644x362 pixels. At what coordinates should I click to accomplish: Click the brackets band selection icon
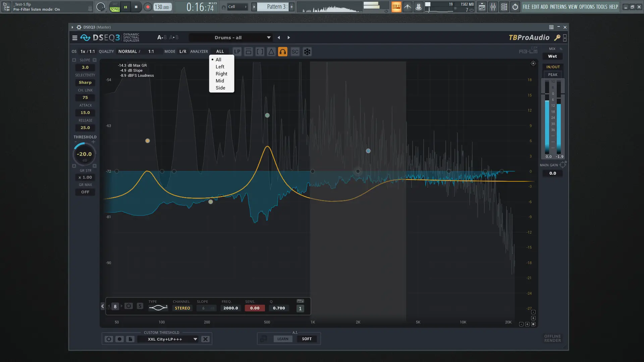(260, 52)
